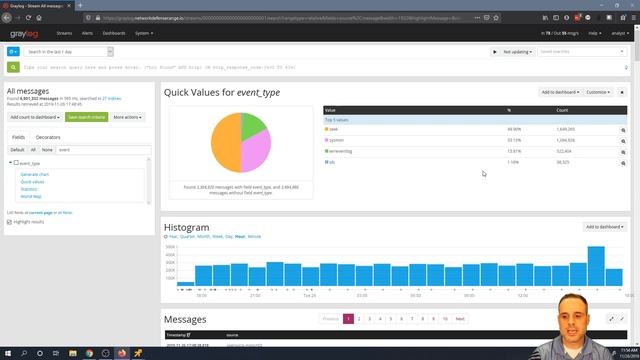Set histogram resolution to Month
Screen dimensions: 640x360
(203, 236)
